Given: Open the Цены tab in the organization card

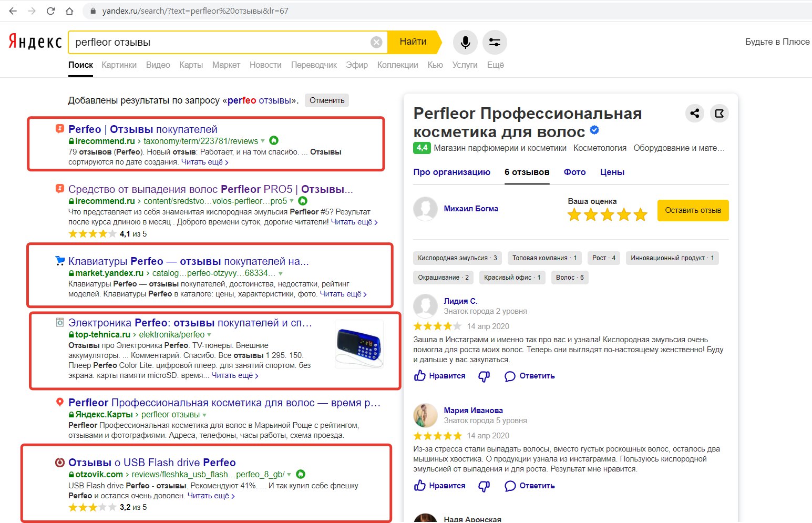Looking at the screenshot, I should click(612, 172).
